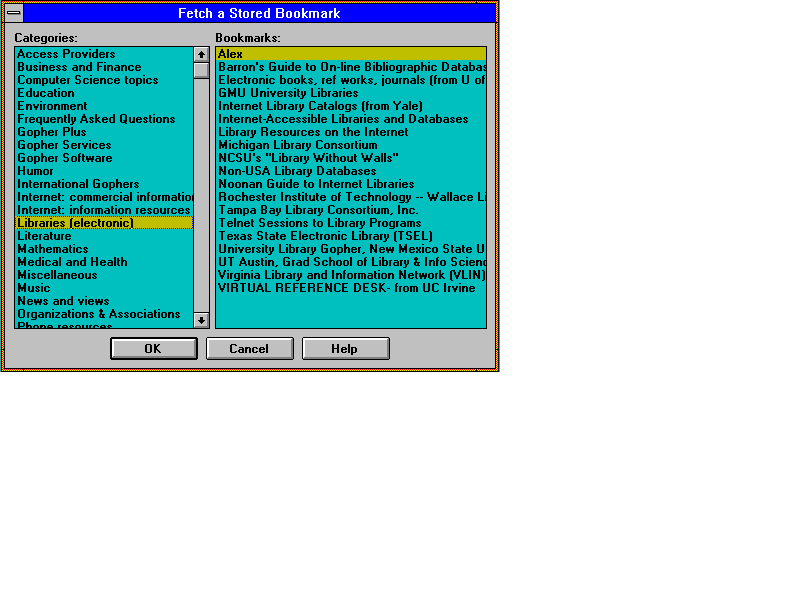The height and width of the screenshot is (600, 800).
Task: Choose Rochester Institute of Technology bookmark
Action: [351, 197]
